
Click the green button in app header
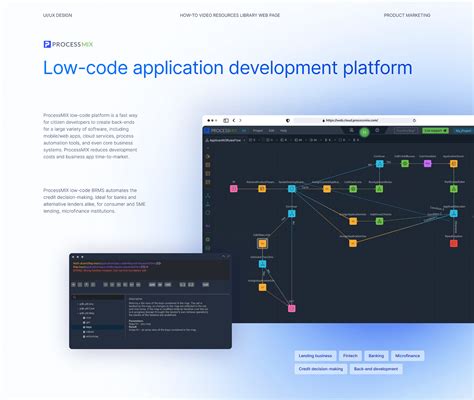tap(435, 131)
